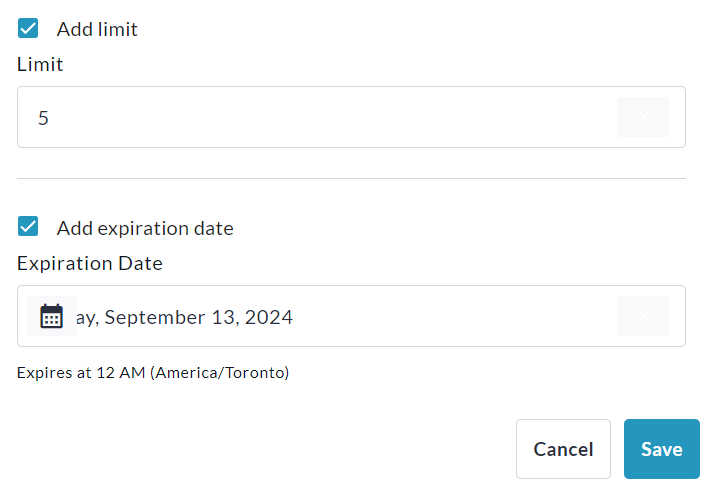Click the "Limit" field heading
This screenshot has width=712, height=495.
tap(40, 64)
